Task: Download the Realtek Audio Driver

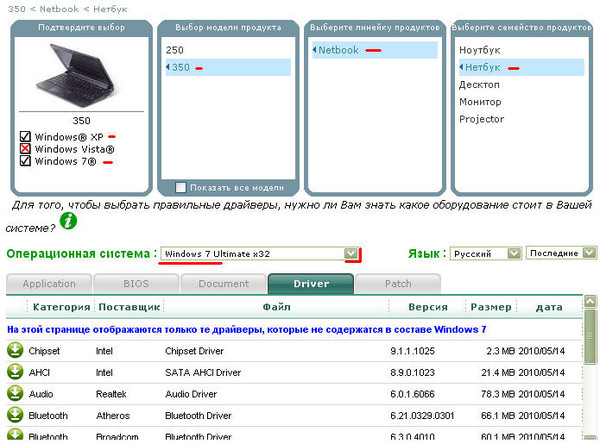Action: [15, 393]
